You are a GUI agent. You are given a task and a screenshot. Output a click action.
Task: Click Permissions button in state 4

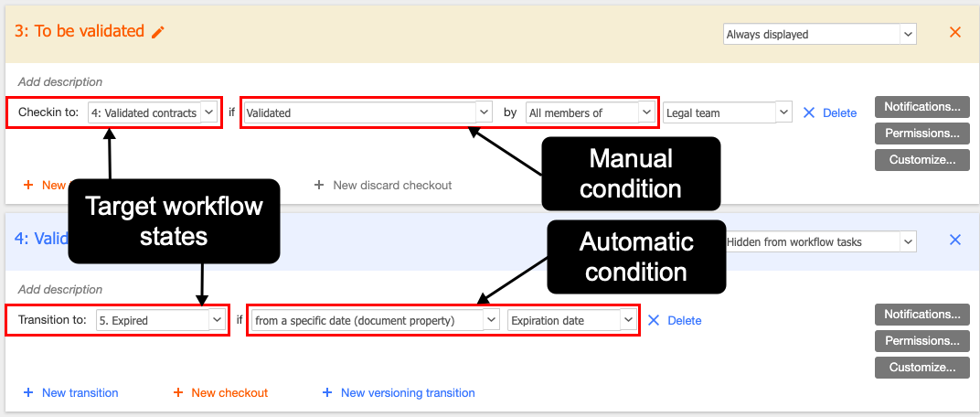[921, 340]
